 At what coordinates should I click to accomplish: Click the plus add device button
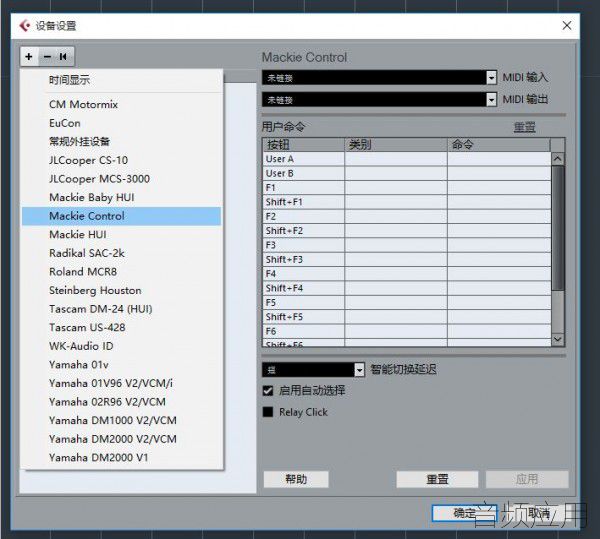(29, 57)
